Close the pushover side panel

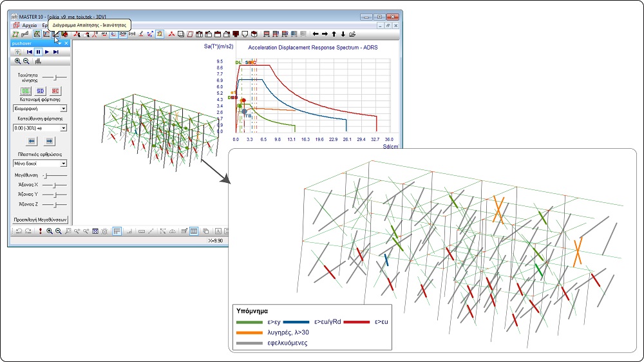(x=66, y=43)
